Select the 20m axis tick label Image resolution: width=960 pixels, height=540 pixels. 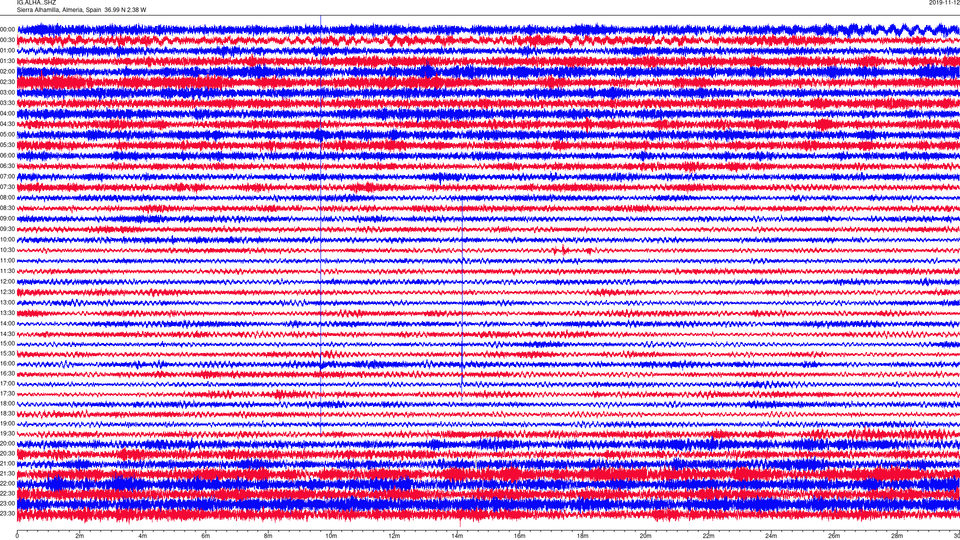646,536
